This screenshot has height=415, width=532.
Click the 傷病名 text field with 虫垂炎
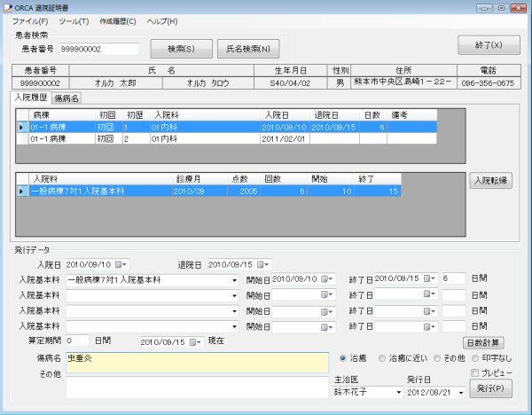(x=197, y=363)
